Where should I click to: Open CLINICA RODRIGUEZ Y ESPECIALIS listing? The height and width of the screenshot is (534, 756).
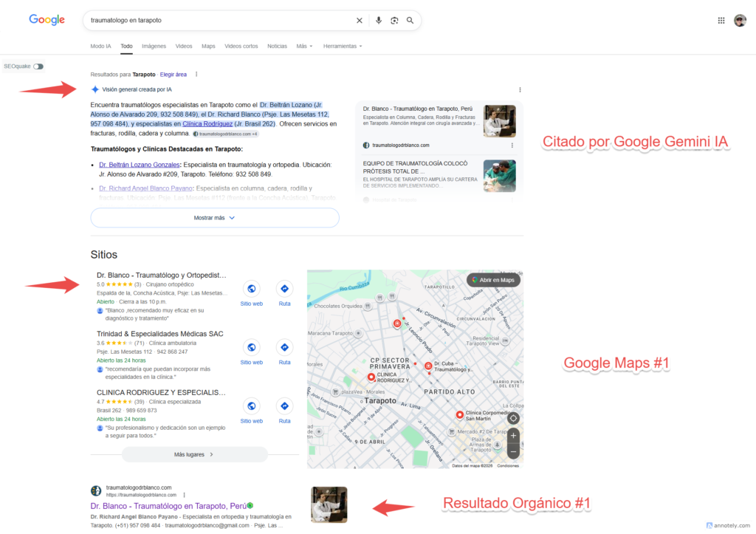(161, 393)
